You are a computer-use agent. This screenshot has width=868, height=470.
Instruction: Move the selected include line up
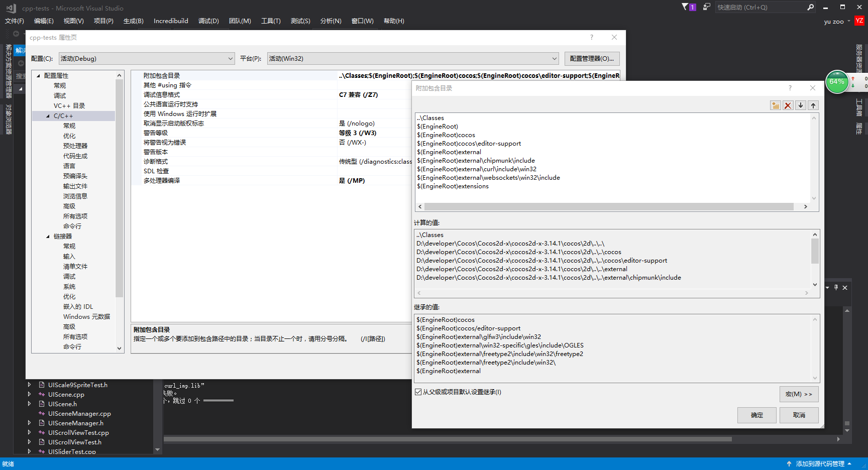point(813,105)
